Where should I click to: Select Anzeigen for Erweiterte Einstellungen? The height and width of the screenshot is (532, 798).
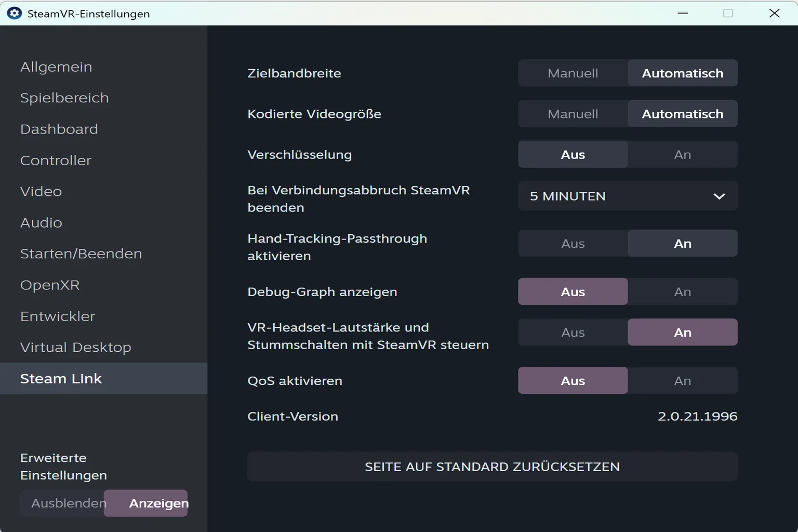click(x=146, y=503)
